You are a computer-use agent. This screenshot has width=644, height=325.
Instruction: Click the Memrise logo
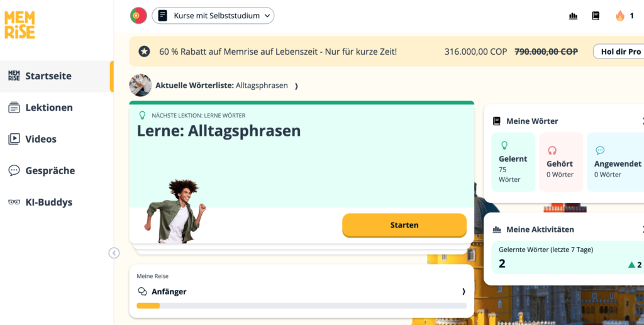click(x=19, y=25)
